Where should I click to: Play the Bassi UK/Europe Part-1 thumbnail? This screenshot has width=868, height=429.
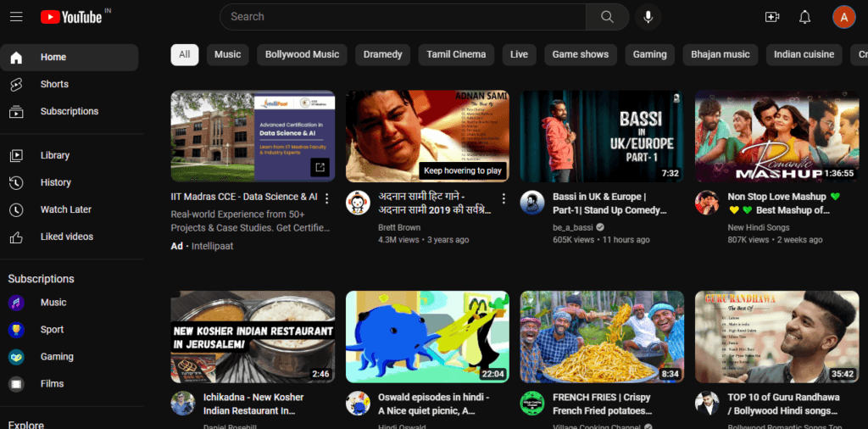tap(602, 136)
